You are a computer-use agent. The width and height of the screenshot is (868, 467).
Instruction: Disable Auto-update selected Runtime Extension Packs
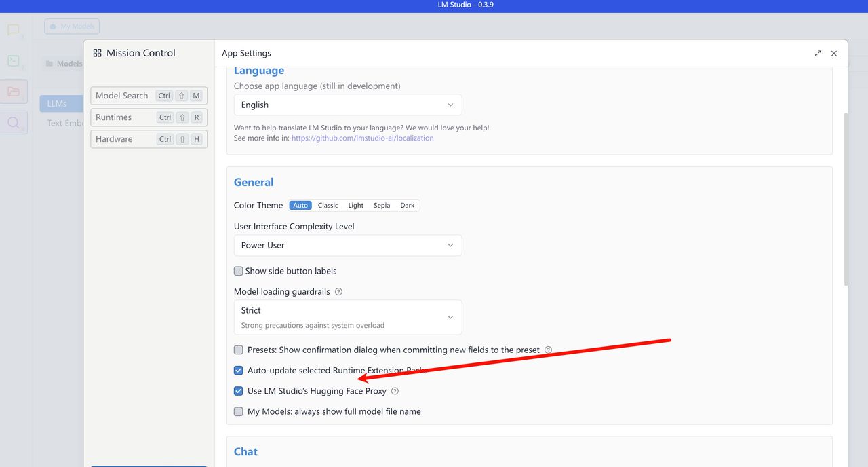pos(238,371)
